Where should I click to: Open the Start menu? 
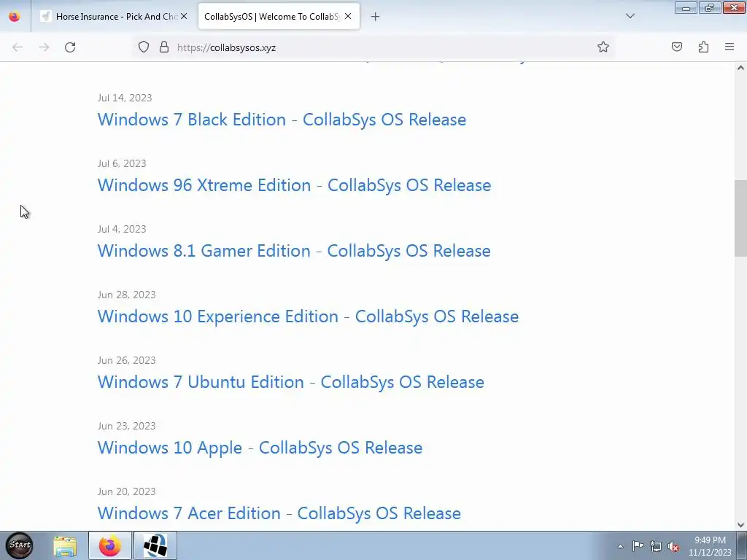[x=20, y=545]
